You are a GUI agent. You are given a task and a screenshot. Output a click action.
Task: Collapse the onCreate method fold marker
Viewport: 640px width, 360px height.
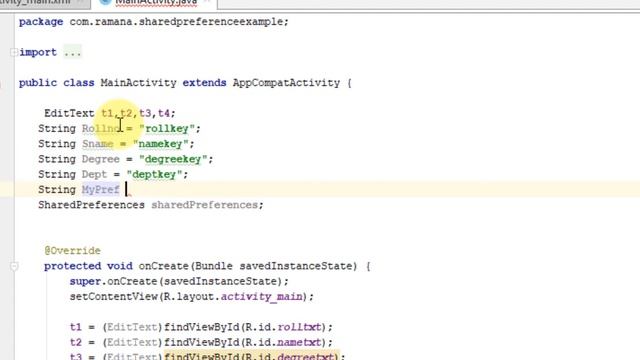click(14, 267)
